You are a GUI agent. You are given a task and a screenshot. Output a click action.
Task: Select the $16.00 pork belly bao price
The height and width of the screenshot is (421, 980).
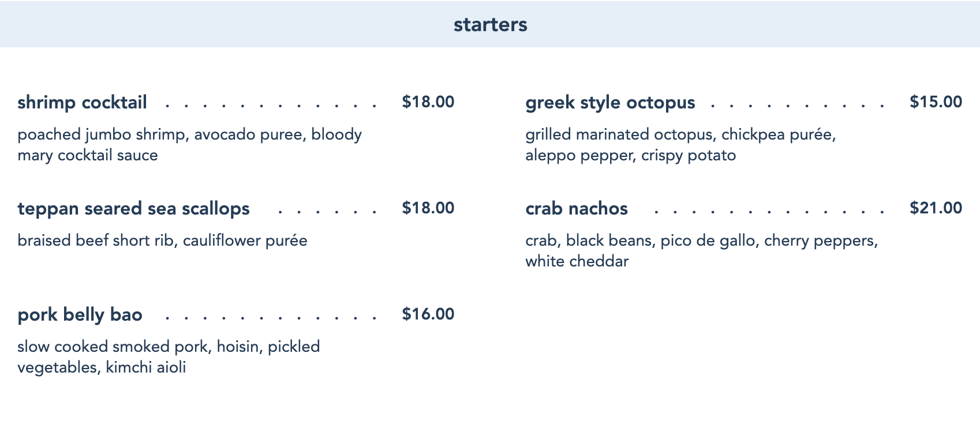pos(428,314)
